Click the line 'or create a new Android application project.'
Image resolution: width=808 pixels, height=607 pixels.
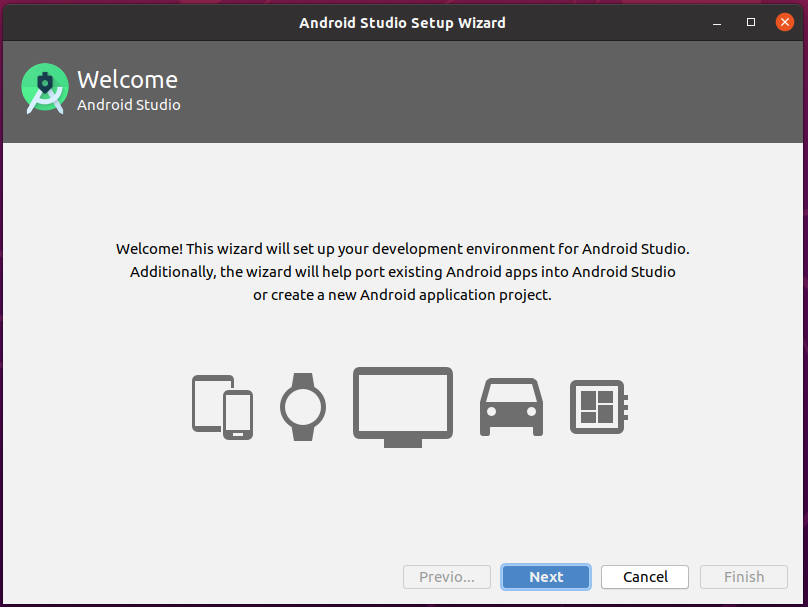[402, 295]
